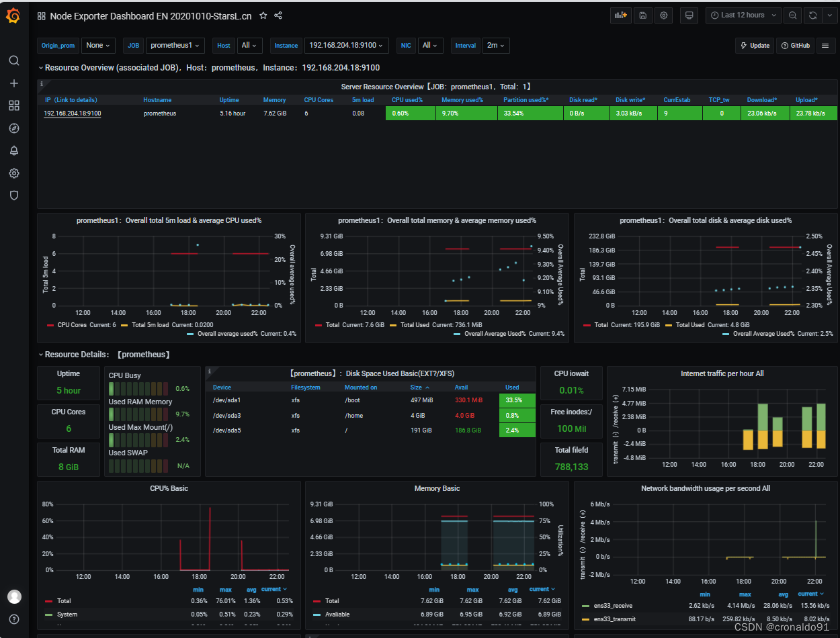Screen dimensions: 840x638
Task: Open the search dashboards icon in sidebar
Action: pos(13,60)
